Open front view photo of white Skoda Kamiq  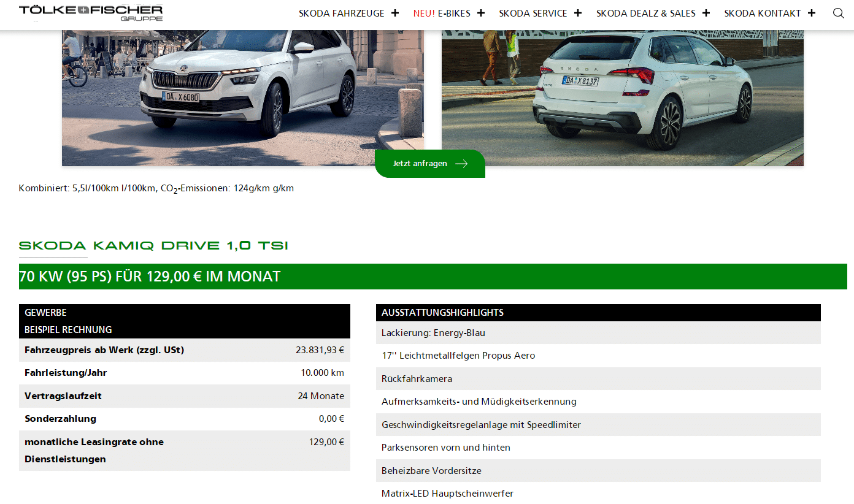click(x=243, y=97)
